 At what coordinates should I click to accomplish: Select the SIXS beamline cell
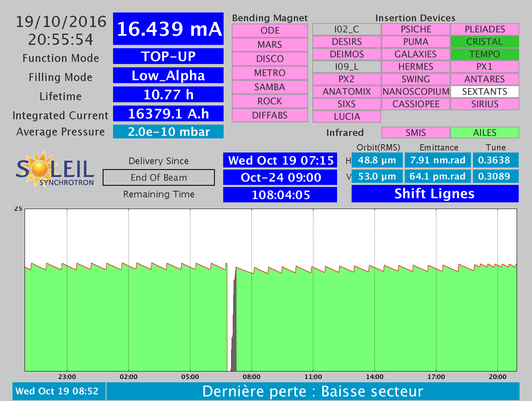tap(347, 104)
